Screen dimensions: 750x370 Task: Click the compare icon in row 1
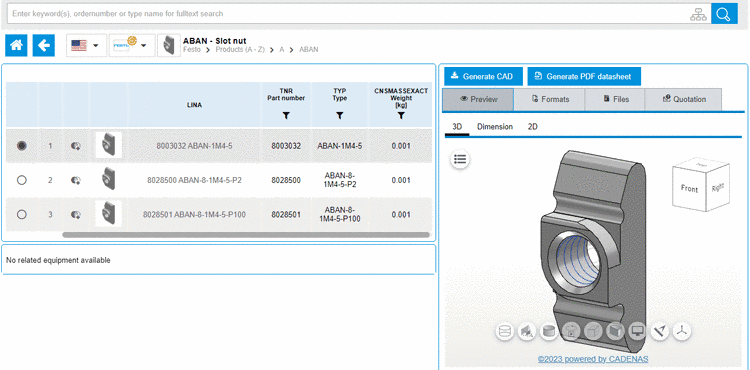(76, 146)
